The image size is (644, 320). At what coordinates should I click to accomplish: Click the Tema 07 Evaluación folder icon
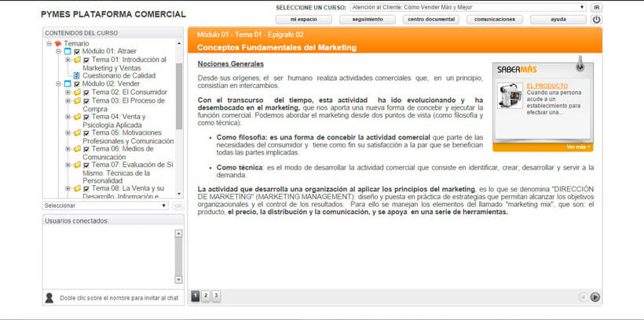click(77, 165)
